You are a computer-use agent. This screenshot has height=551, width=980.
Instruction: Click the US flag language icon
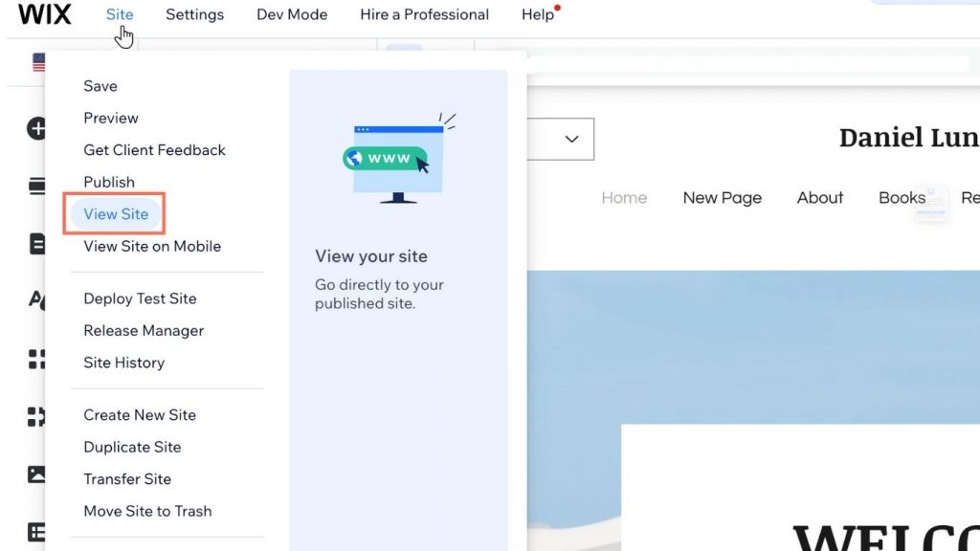pyautogui.click(x=36, y=61)
